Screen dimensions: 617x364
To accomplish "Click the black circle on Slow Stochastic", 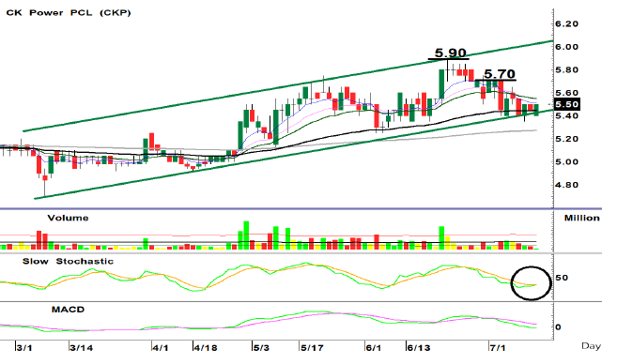I will [x=532, y=282].
